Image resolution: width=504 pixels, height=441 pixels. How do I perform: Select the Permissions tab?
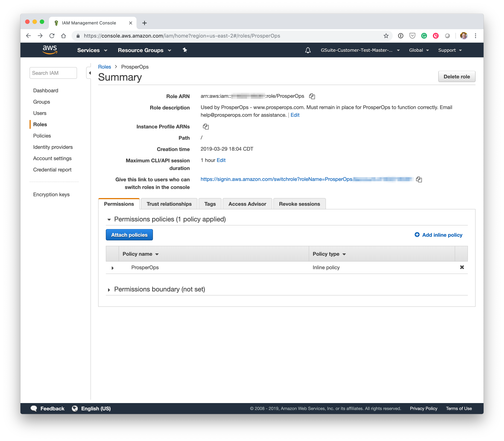pyautogui.click(x=119, y=204)
